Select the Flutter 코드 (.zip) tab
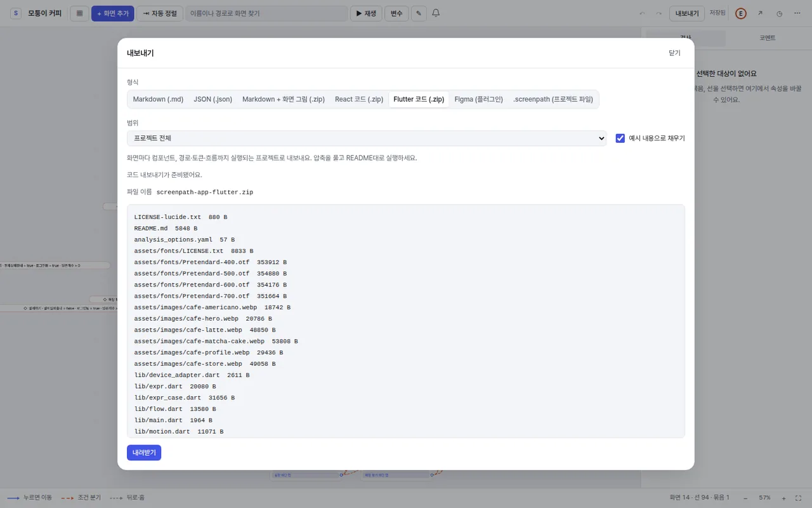Viewport: 812px width, 508px height. point(419,99)
